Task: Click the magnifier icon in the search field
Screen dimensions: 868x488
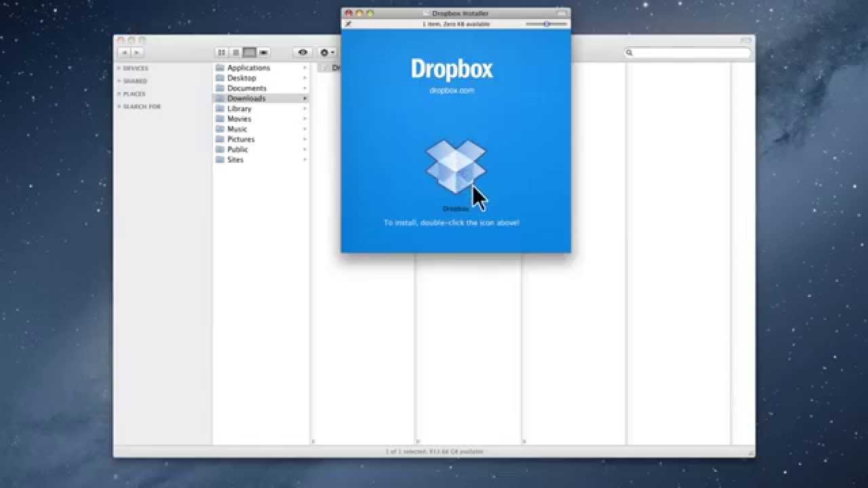Action: pyautogui.click(x=629, y=52)
